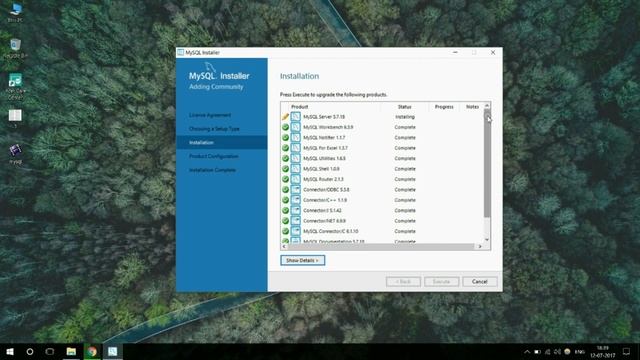Click the horizontal scroll left arrow
This screenshot has width=640, height=360.
(284, 247)
